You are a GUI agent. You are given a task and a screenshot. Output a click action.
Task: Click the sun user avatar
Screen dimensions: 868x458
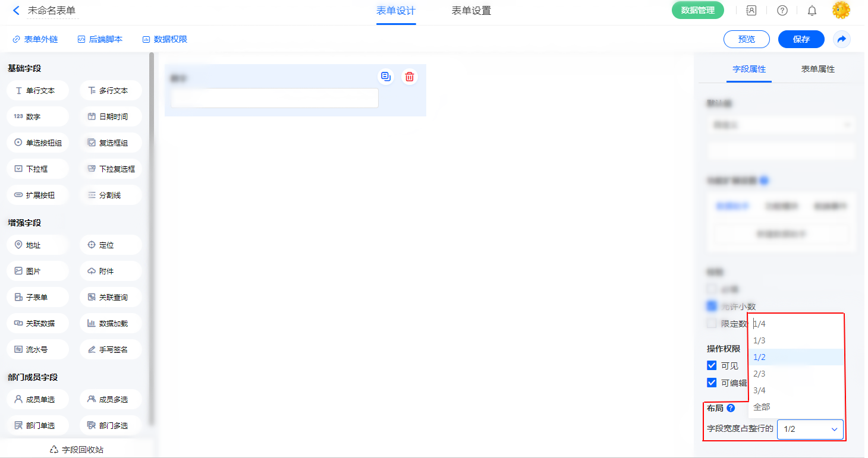841,11
